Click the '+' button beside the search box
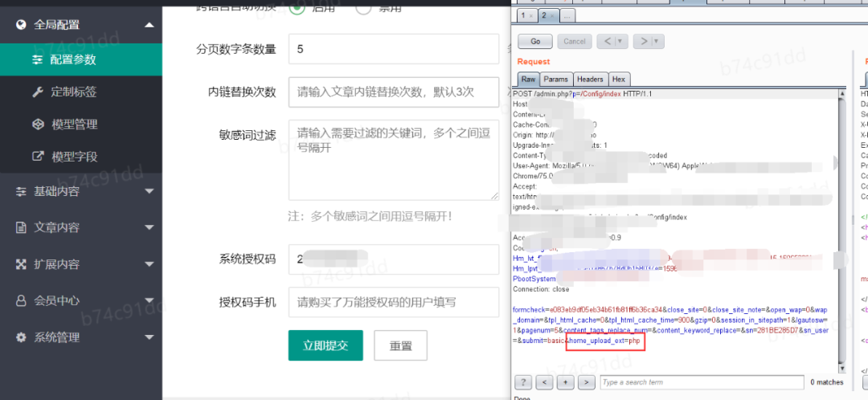The image size is (868, 400). click(565, 382)
